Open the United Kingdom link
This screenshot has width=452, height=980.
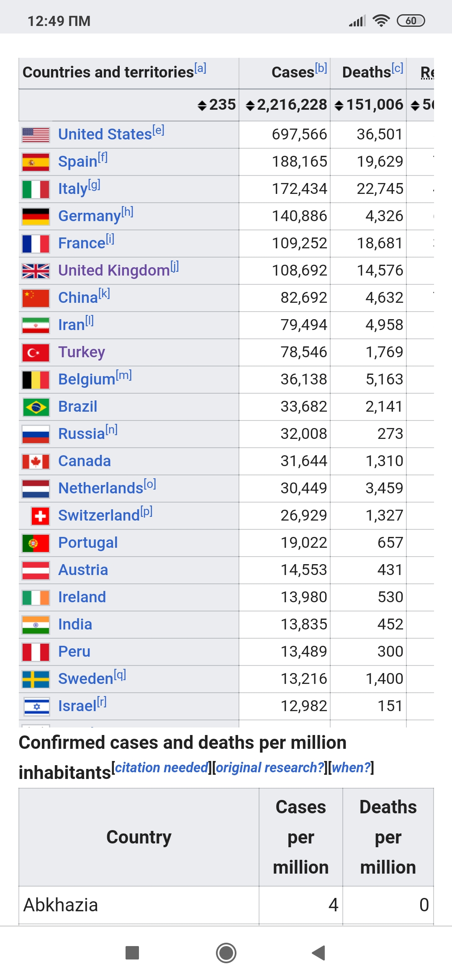click(x=114, y=271)
